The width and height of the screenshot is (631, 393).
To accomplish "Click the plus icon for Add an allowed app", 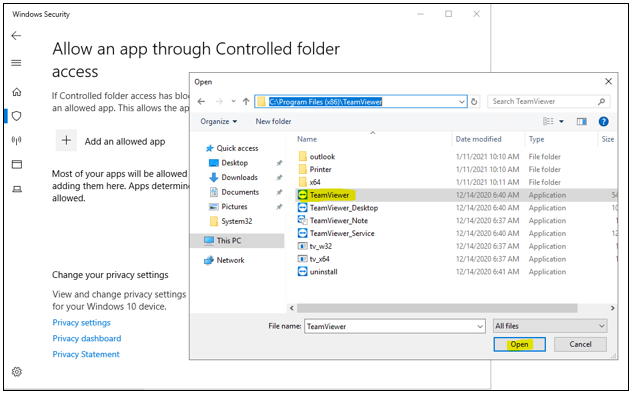I will tap(66, 140).
